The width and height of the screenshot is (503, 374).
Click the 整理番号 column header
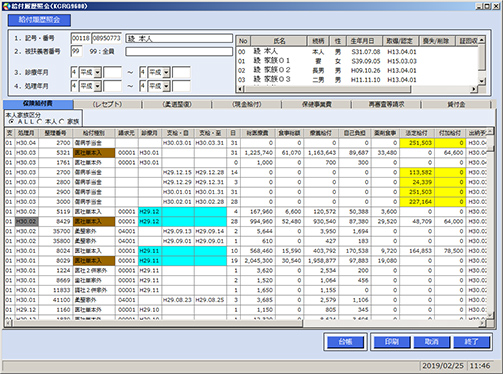(55, 133)
